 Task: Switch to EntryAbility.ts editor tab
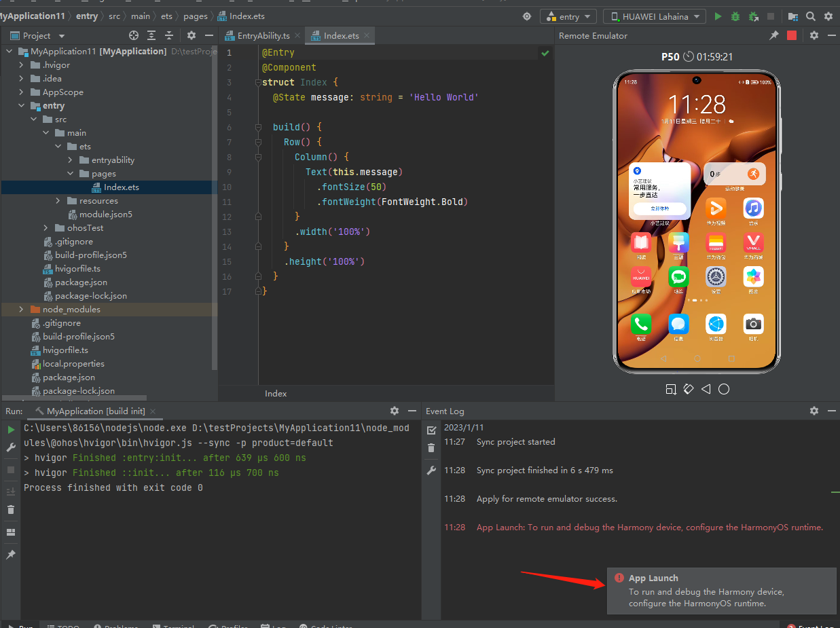tap(262, 35)
